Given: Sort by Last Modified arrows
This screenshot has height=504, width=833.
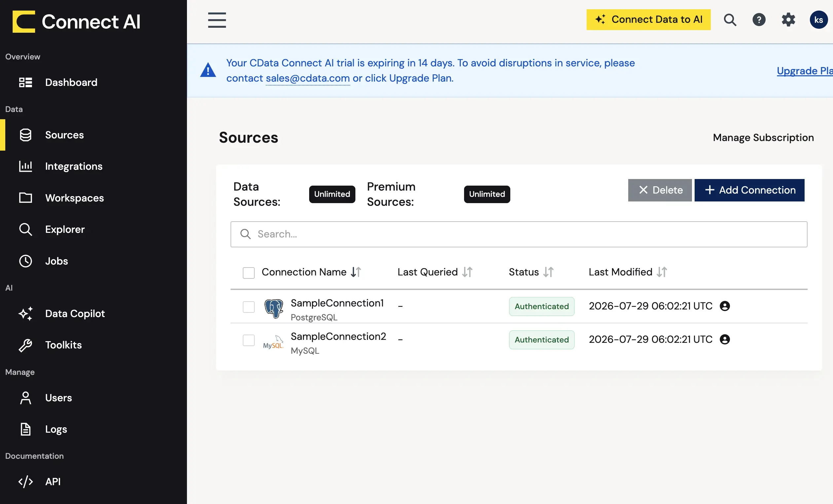Looking at the screenshot, I should (662, 272).
